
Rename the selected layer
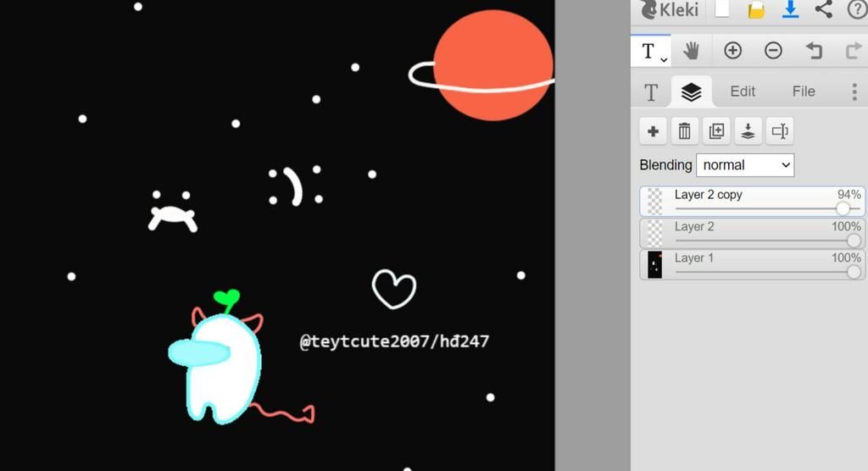[780, 131]
